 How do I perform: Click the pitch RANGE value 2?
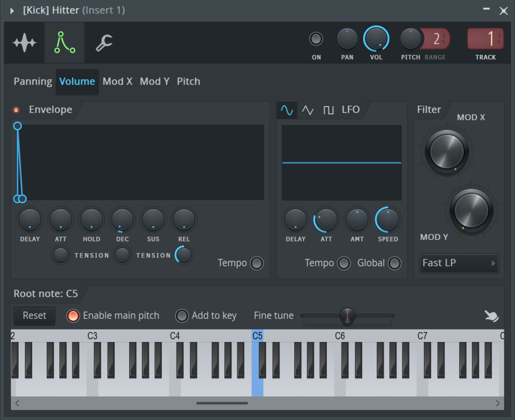[437, 39]
